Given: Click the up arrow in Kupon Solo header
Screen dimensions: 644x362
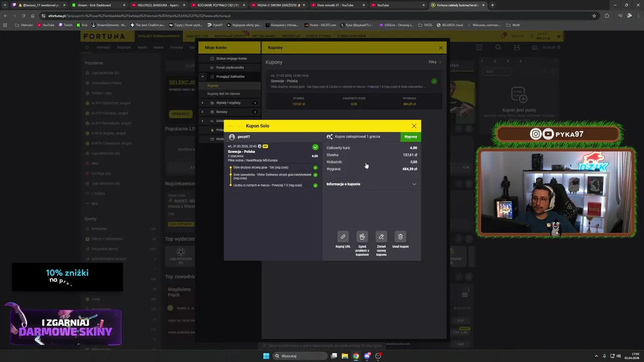Looking at the screenshot, I should coord(231,126).
